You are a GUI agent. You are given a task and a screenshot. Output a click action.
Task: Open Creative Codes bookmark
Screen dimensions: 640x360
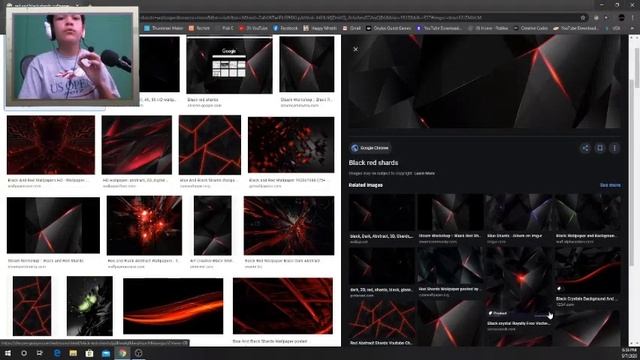531,28
